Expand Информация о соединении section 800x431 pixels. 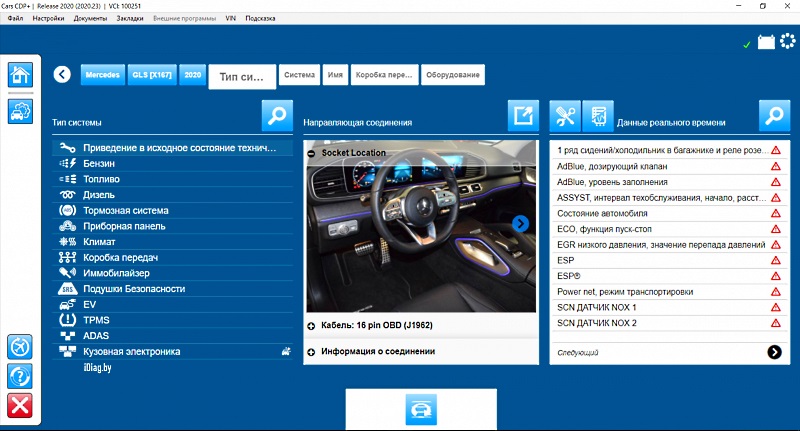[312, 352]
